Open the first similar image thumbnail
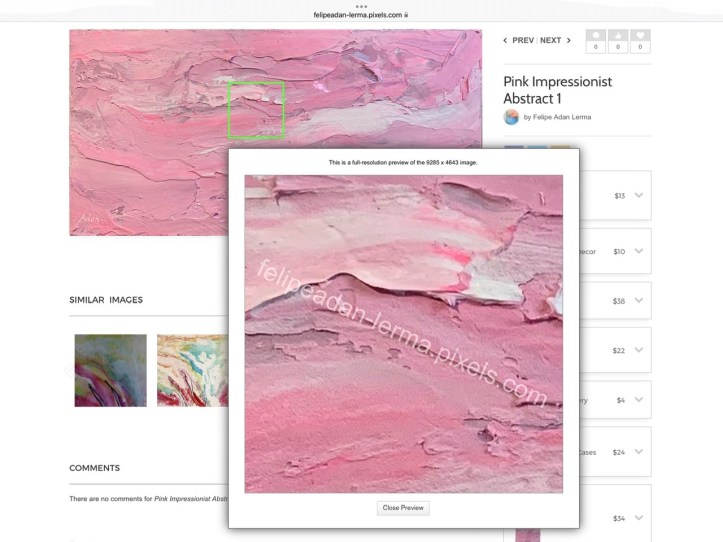Screen dimensions: 723x542 click(x=110, y=370)
